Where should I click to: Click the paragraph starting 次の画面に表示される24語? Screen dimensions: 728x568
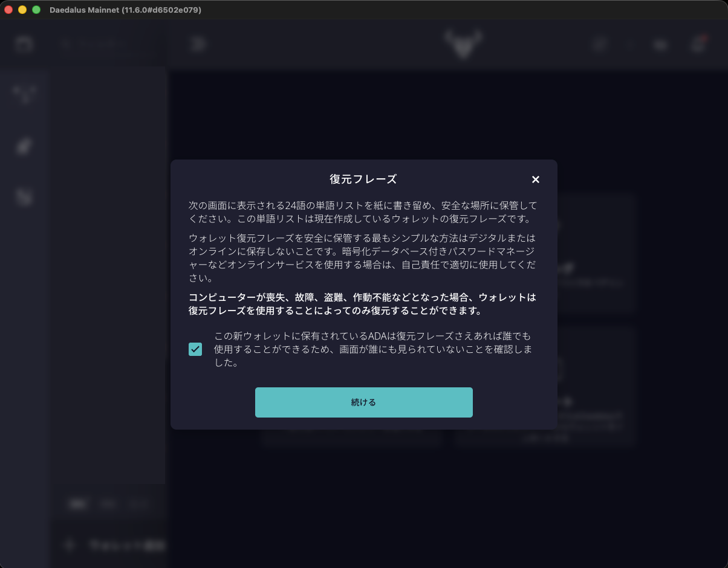click(x=363, y=212)
